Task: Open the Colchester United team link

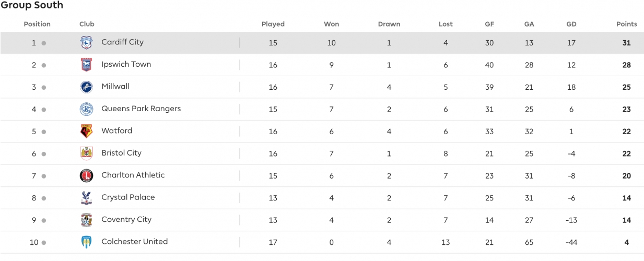Action: tap(135, 241)
